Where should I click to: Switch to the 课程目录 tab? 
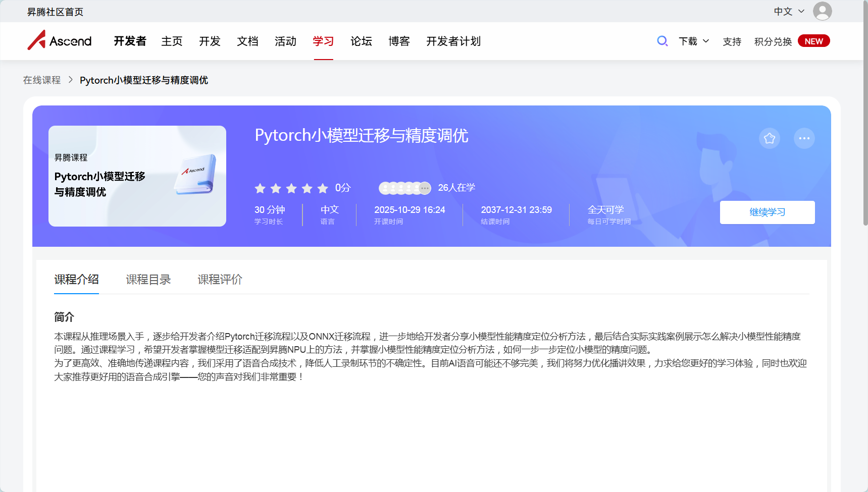148,279
